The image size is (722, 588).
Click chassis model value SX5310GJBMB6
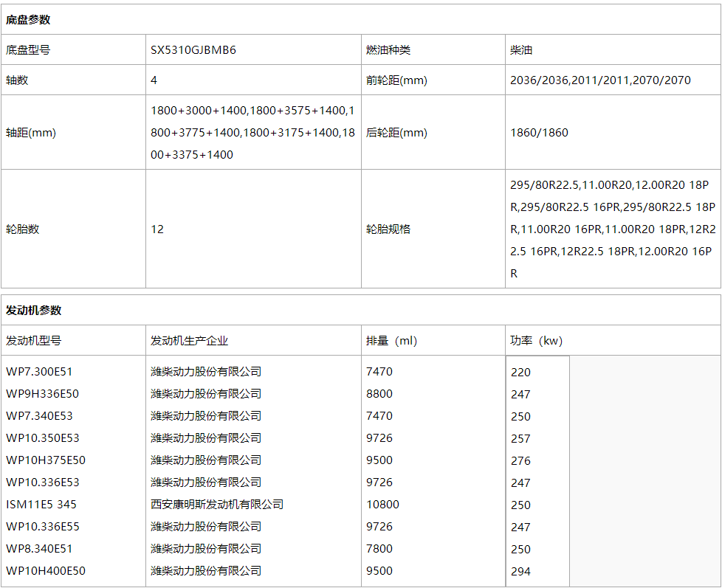point(193,49)
